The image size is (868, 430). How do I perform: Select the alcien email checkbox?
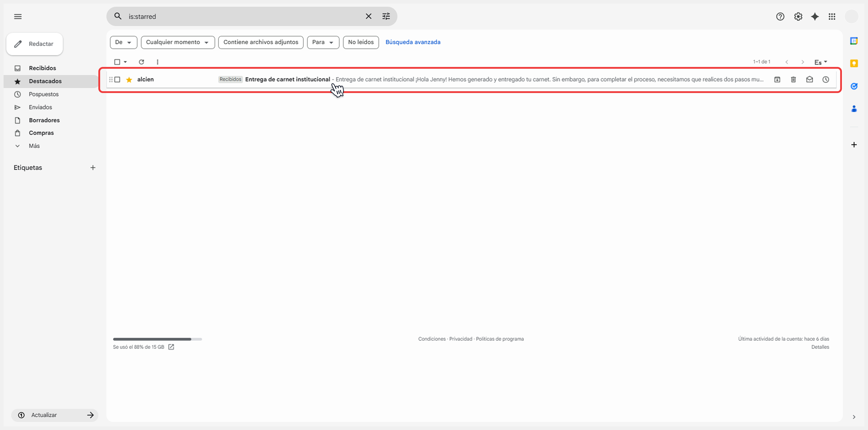(x=117, y=80)
